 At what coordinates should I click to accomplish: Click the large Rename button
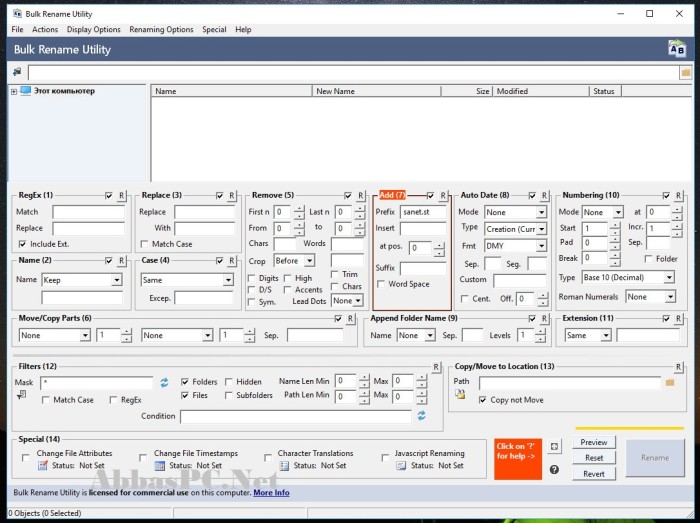coord(655,458)
